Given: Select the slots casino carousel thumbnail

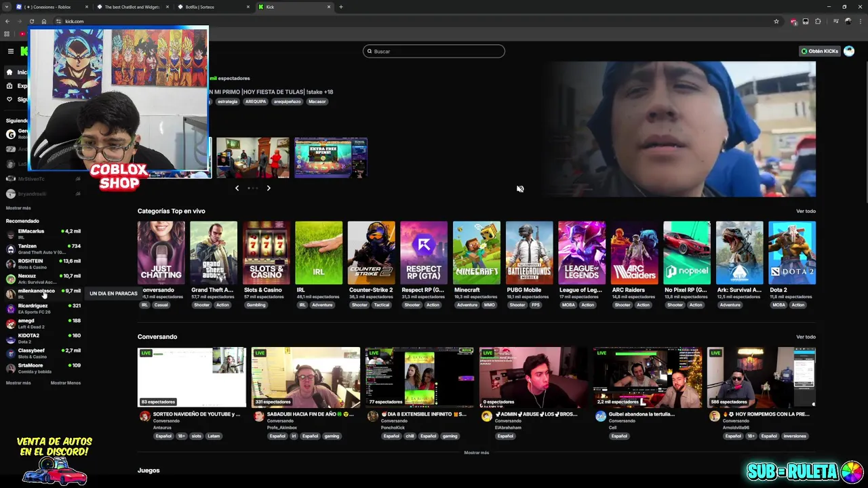Looking at the screenshot, I should click(x=331, y=157).
